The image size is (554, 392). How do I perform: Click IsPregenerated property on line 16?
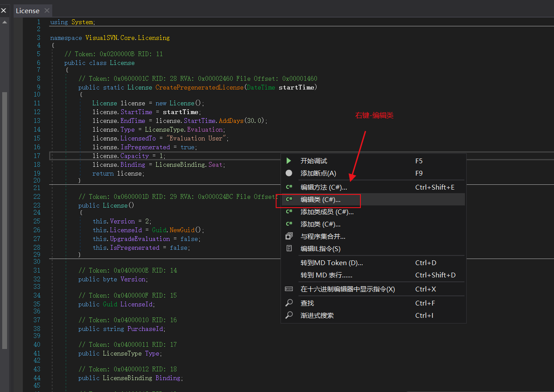pos(145,147)
